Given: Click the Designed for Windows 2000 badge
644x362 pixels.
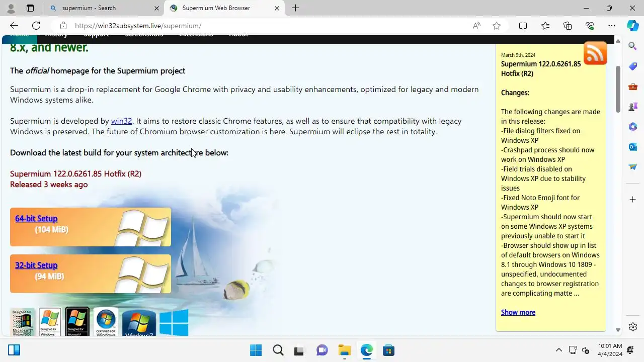Looking at the screenshot, I should [23, 322].
